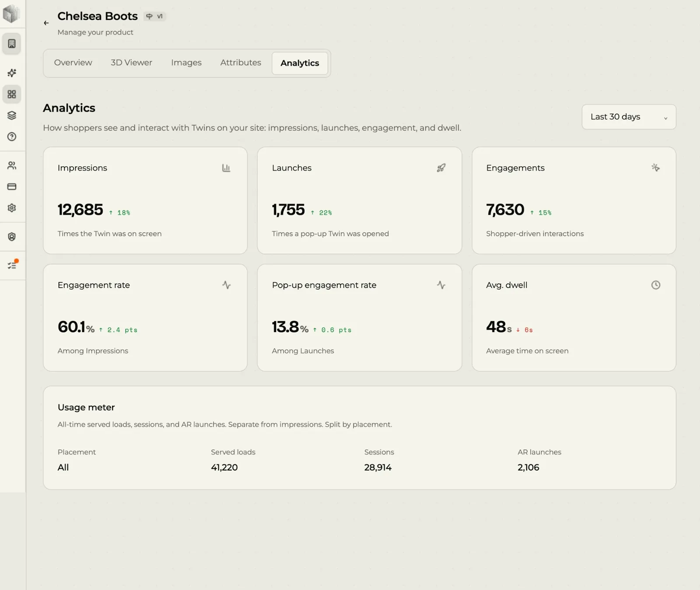The image size is (700, 590).
Task: Click the 7,630 engagements value
Action: click(505, 210)
